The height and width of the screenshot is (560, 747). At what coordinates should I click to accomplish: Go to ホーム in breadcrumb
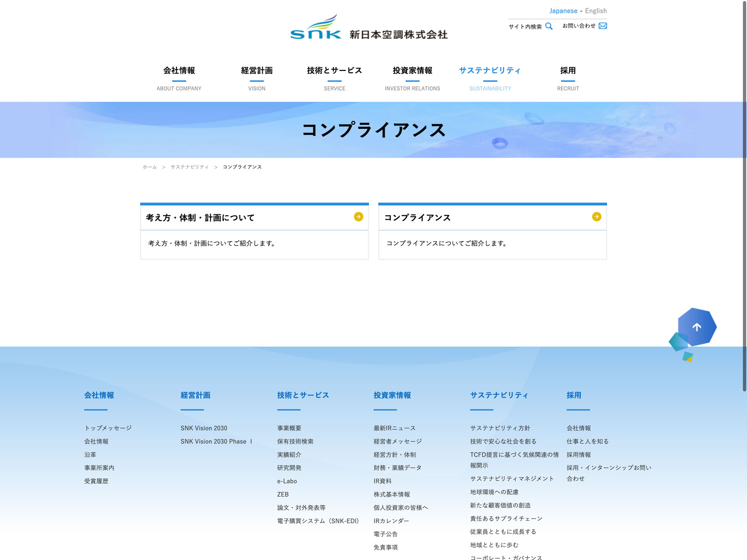[150, 167]
